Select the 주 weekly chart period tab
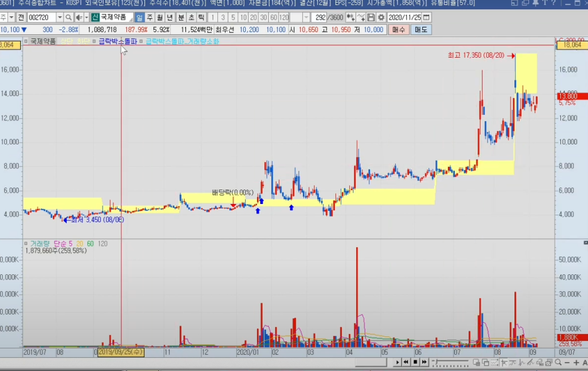This screenshot has height=371, width=588. (150, 18)
